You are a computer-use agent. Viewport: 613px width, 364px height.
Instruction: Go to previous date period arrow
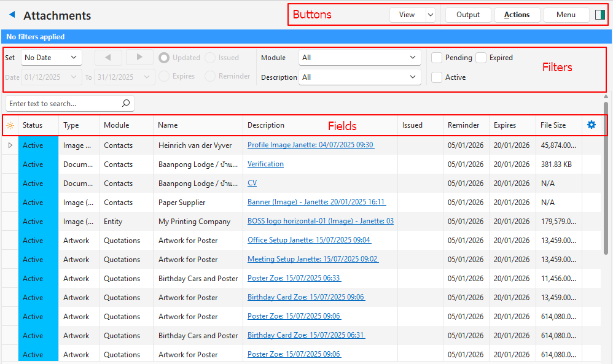pyautogui.click(x=109, y=57)
